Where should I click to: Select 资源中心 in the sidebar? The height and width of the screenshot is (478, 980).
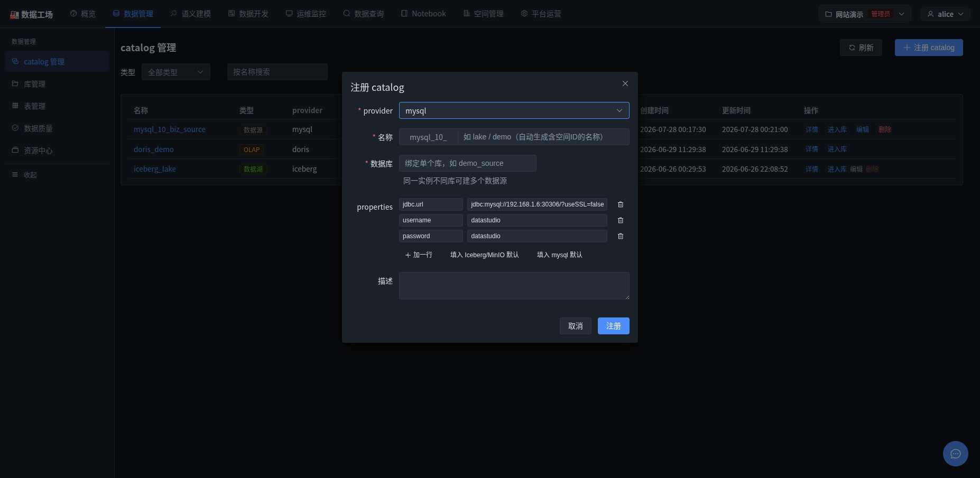click(x=57, y=150)
